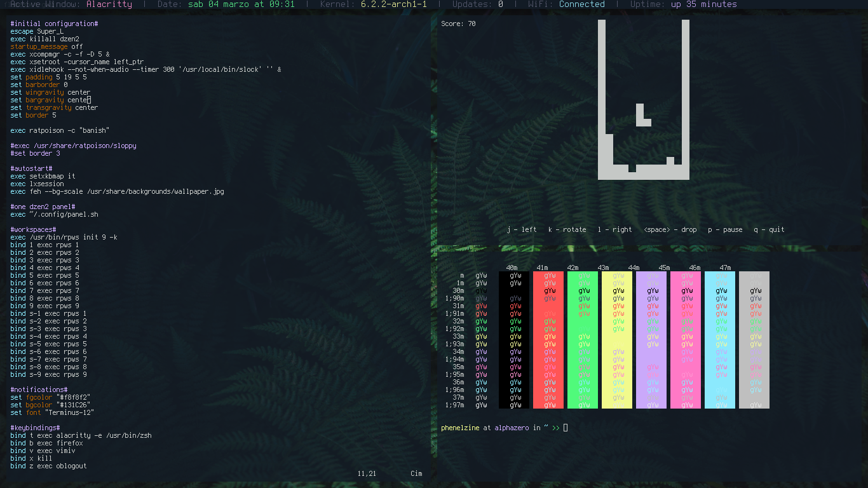
Task: Click the "41m" color column header
Action: pos(542,268)
